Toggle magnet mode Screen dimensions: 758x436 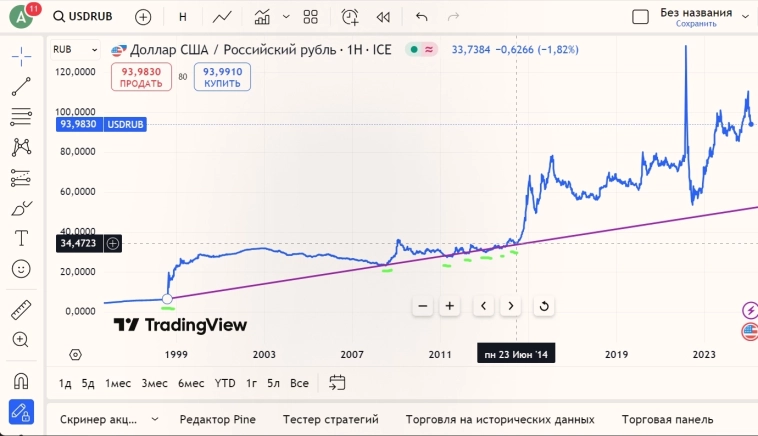click(21, 381)
